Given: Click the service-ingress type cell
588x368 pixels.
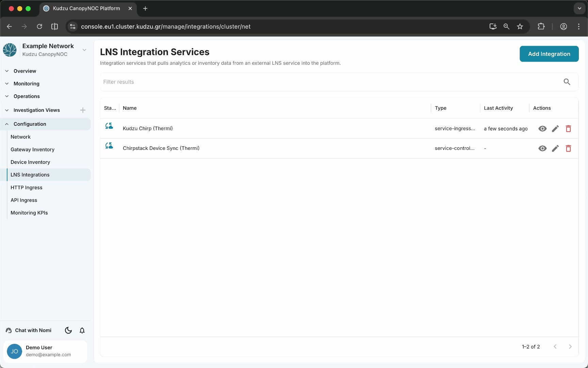Looking at the screenshot, I should (x=455, y=128).
